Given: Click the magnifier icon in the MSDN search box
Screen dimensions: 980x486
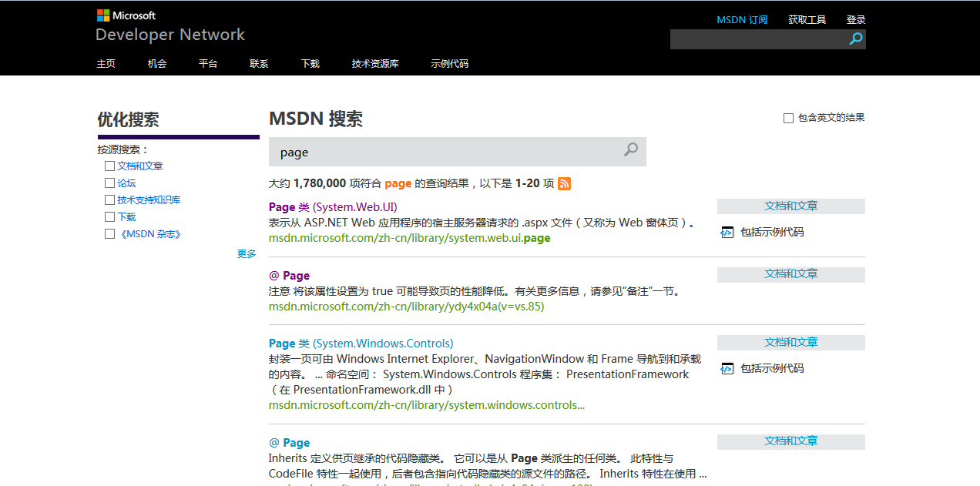Looking at the screenshot, I should (x=631, y=150).
